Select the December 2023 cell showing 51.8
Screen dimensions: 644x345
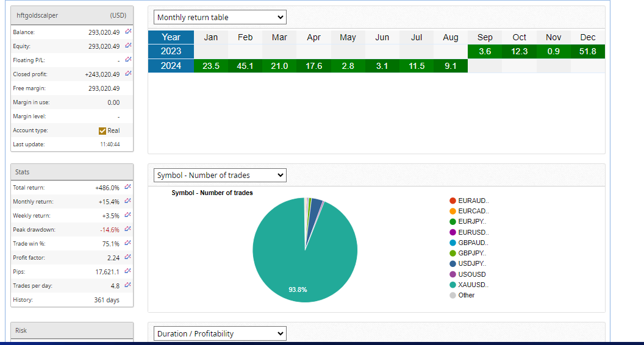click(x=587, y=51)
